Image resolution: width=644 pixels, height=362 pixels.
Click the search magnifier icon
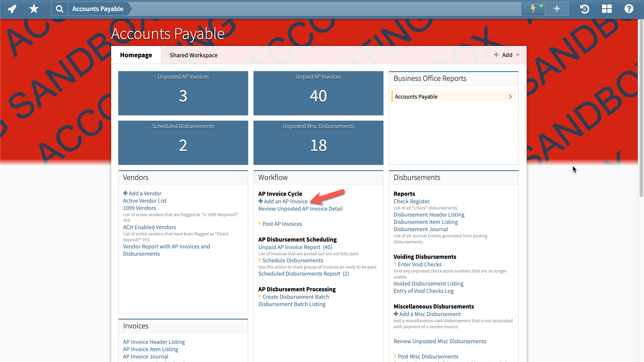pyautogui.click(x=59, y=9)
